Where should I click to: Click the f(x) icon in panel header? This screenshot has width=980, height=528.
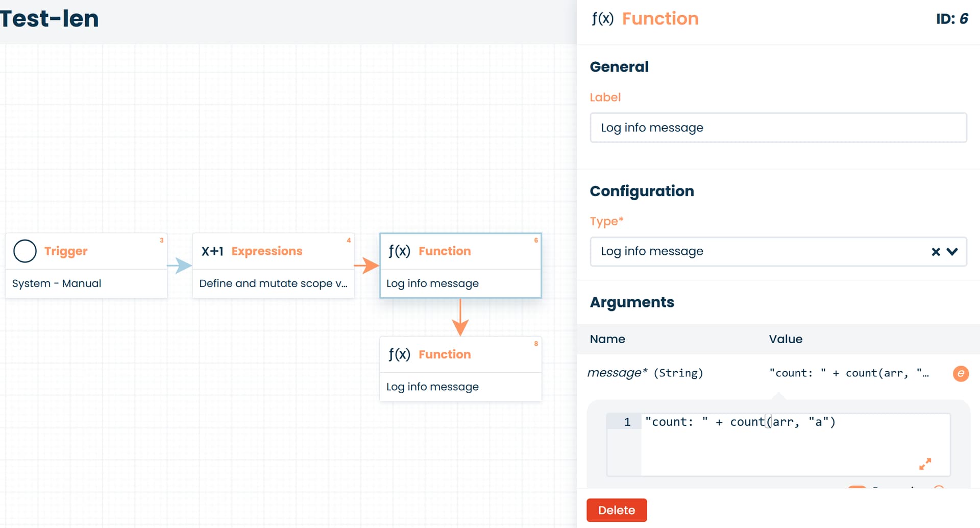click(603, 19)
